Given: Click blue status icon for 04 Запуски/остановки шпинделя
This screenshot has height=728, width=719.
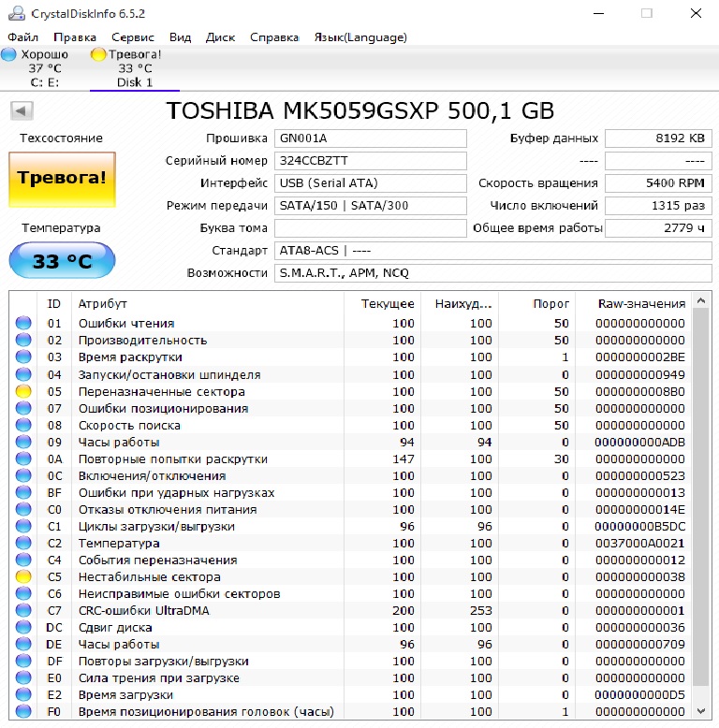Looking at the screenshot, I should click(23, 374).
